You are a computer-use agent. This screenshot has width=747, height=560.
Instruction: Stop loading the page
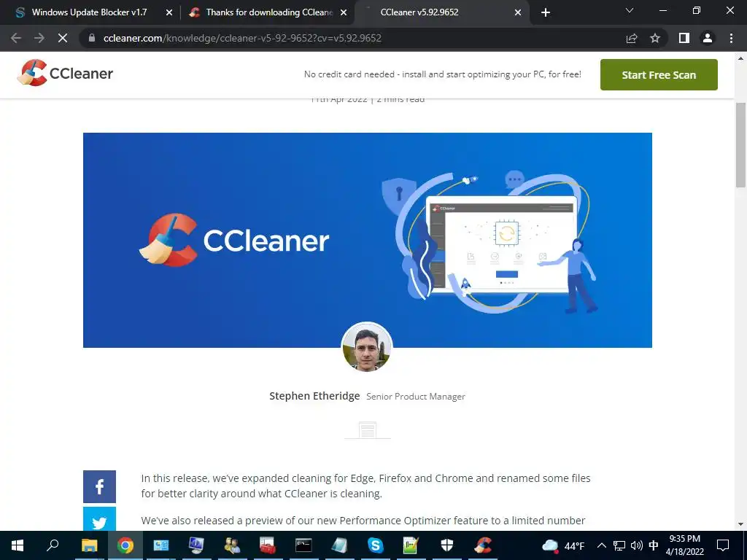[63, 38]
